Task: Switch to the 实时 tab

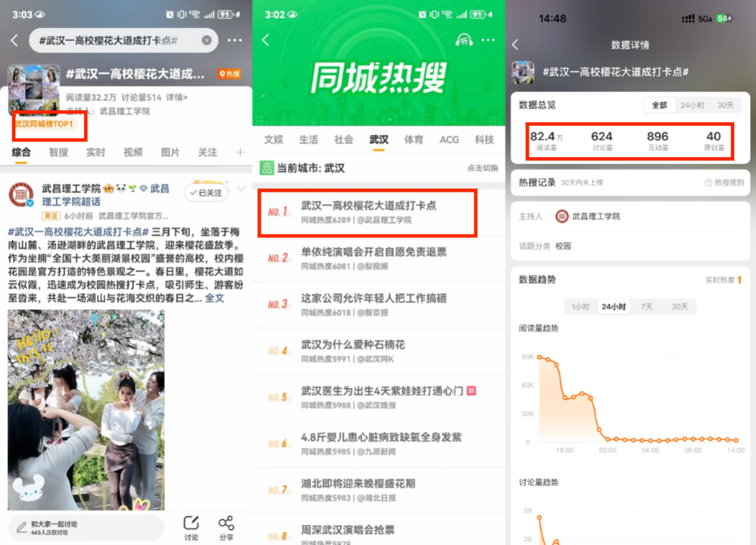Action: click(96, 152)
